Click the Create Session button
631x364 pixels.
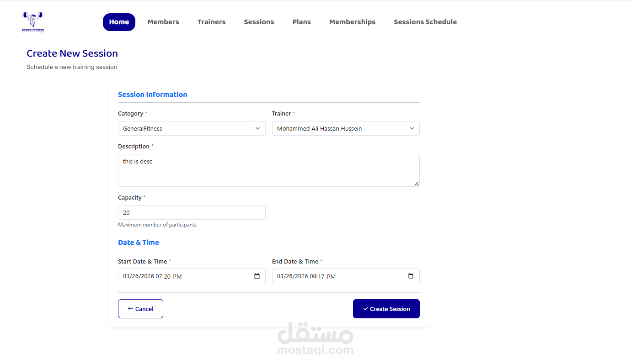point(386,309)
